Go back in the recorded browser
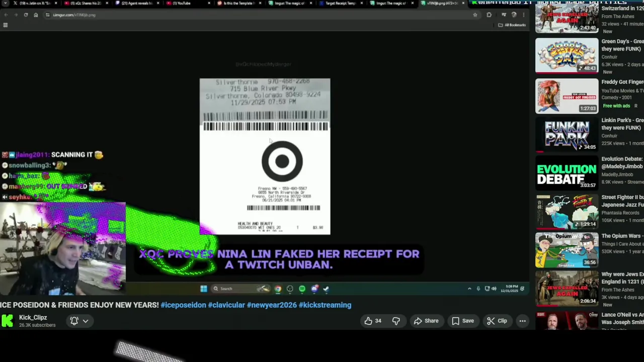This screenshot has width=644, height=362. click(x=6, y=15)
